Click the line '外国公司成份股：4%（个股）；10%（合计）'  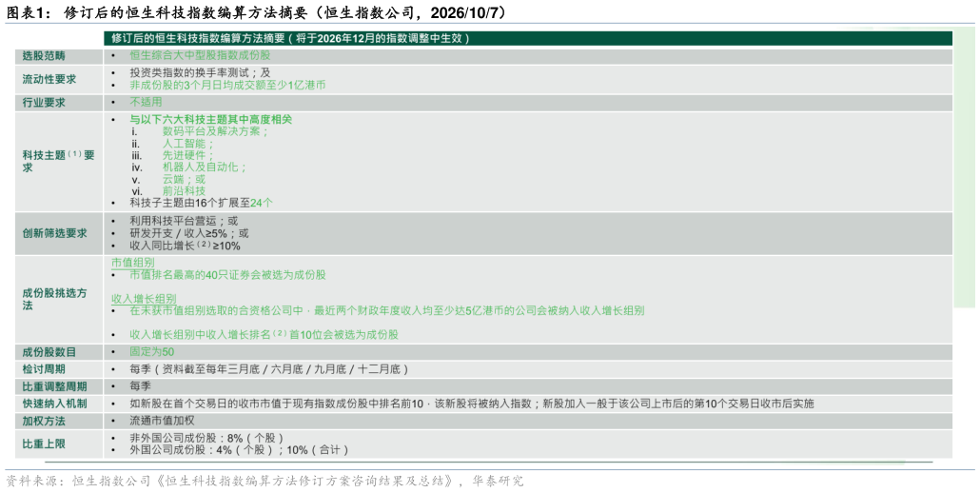[239, 450]
